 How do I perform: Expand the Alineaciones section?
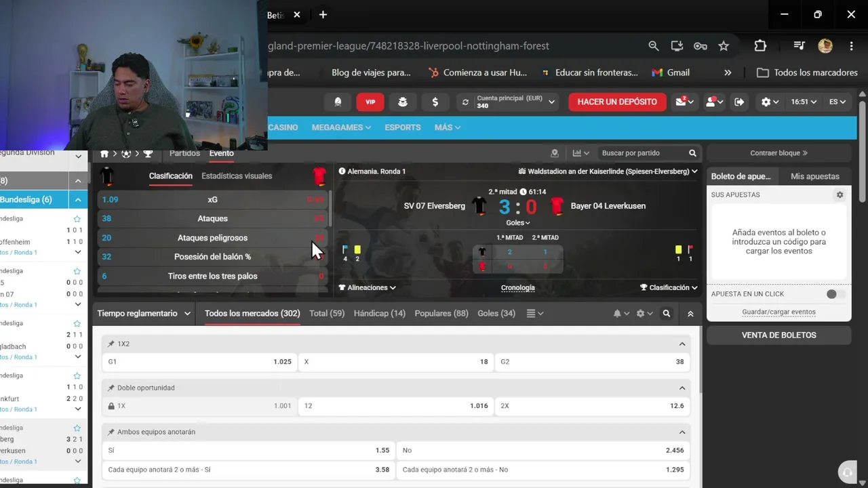click(367, 287)
